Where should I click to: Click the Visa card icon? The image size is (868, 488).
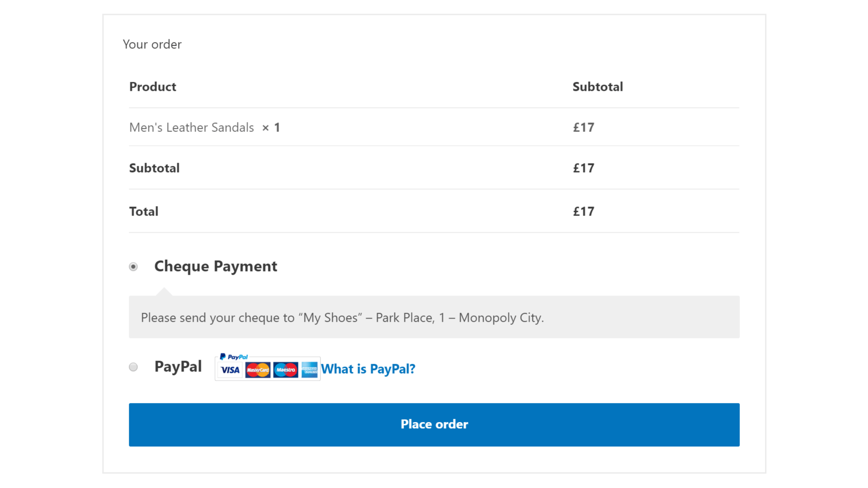point(230,370)
